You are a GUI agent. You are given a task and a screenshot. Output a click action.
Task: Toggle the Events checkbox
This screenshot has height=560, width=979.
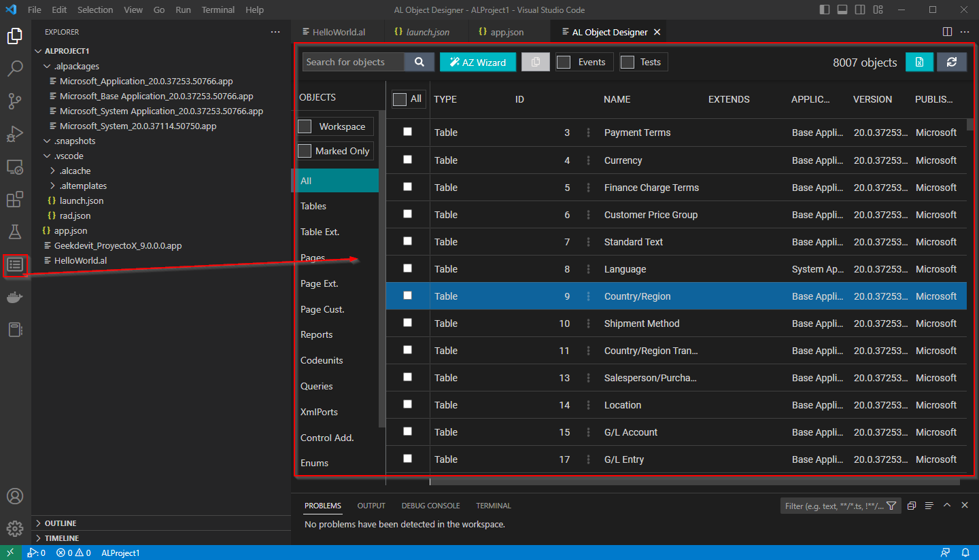pos(564,63)
